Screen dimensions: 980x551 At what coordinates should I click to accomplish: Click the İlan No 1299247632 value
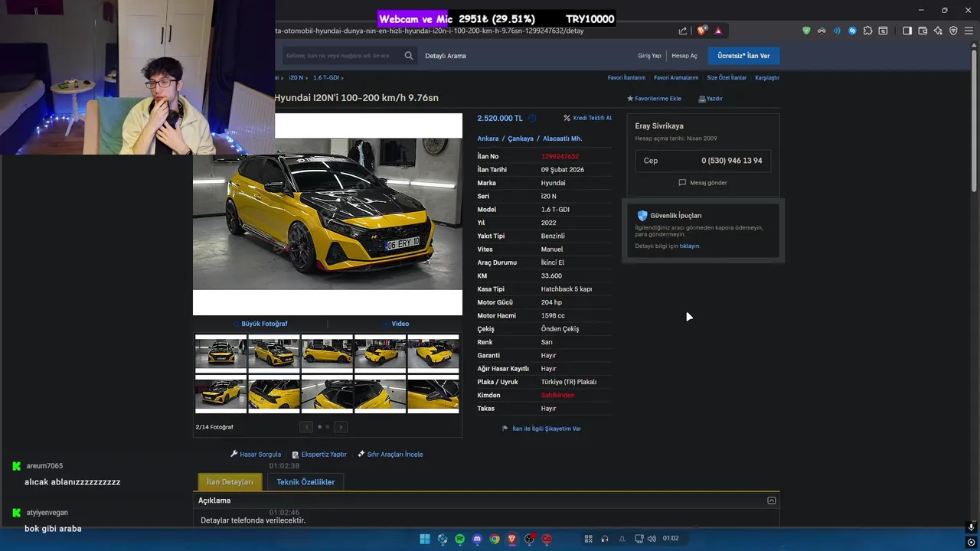click(x=560, y=156)
